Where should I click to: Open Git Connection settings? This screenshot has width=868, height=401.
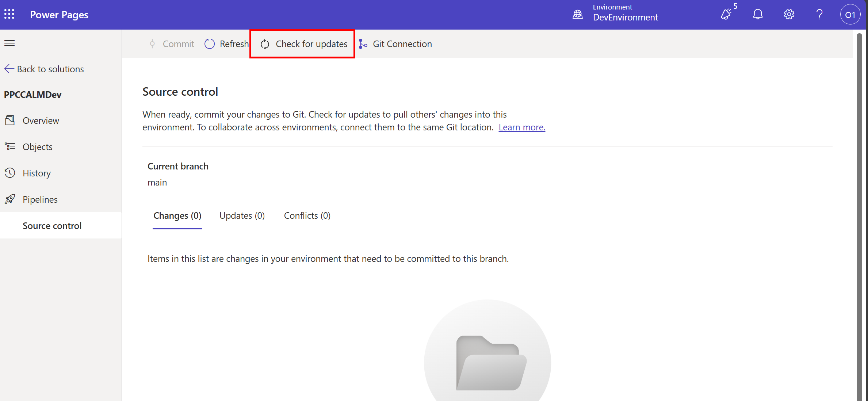coord(395,44)
